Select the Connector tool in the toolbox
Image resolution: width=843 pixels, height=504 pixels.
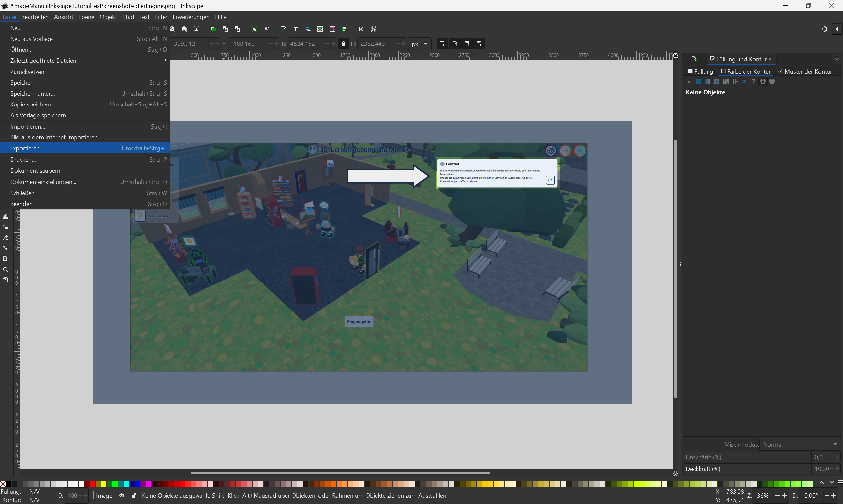(x=5, y=248)
